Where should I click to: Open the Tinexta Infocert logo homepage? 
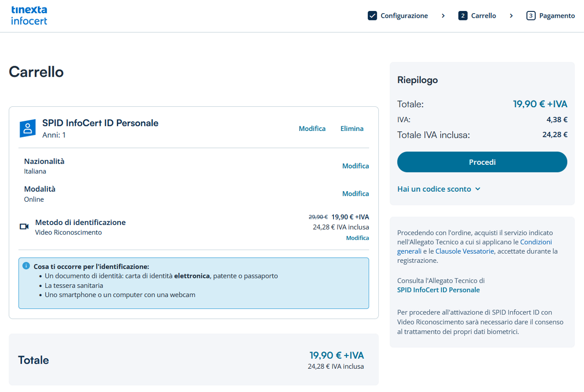point(29,16)
